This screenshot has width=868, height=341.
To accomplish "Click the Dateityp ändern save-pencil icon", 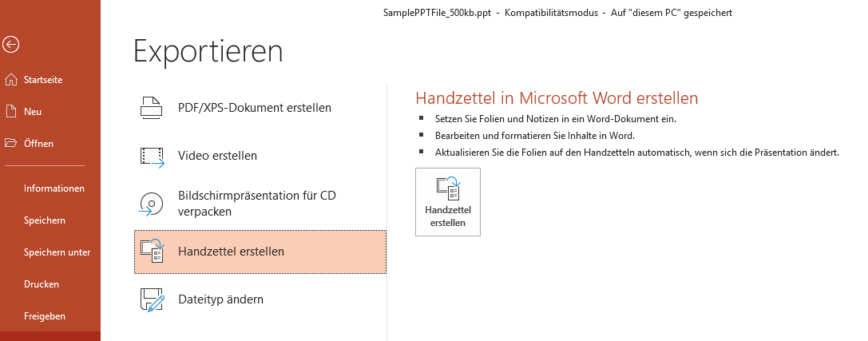I will tap(152, 299).
